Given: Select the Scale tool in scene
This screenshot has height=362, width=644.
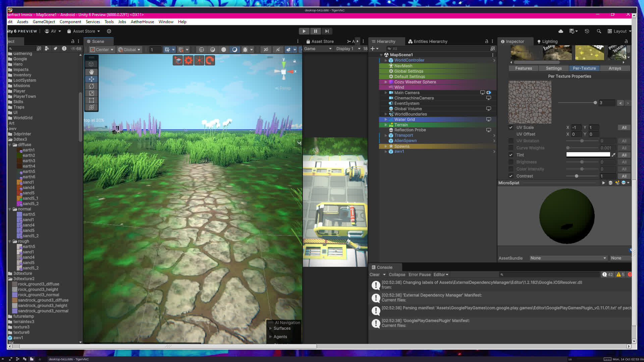Looking at the screenshot, I should pyautogui.click(x=91, y=93).
